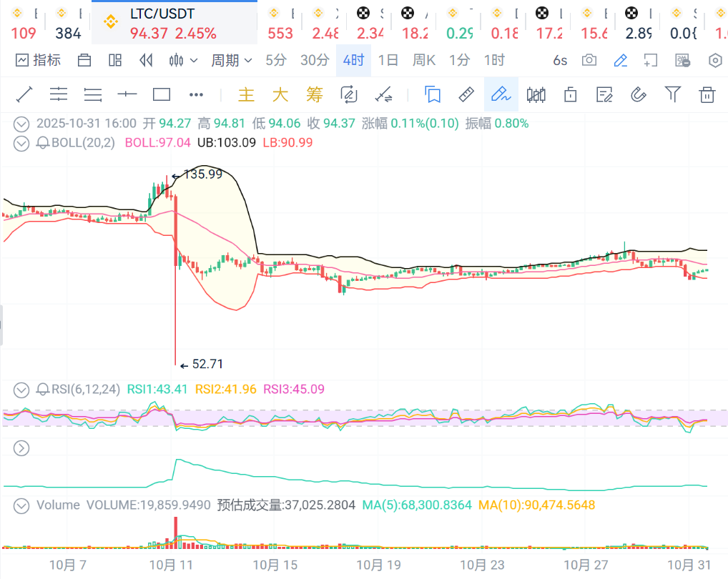The image size is (728, 579).
Task: Select the rectangle drawing tool
Action: (x=162, y=94)
